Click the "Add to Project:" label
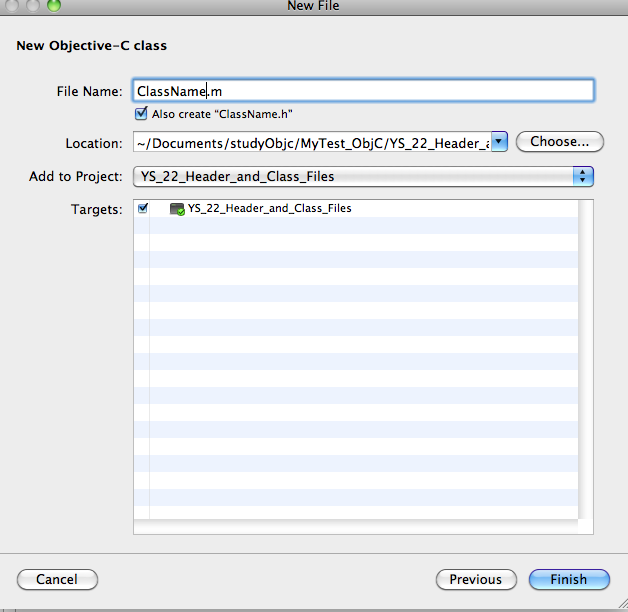 click(x=75, y=177)
